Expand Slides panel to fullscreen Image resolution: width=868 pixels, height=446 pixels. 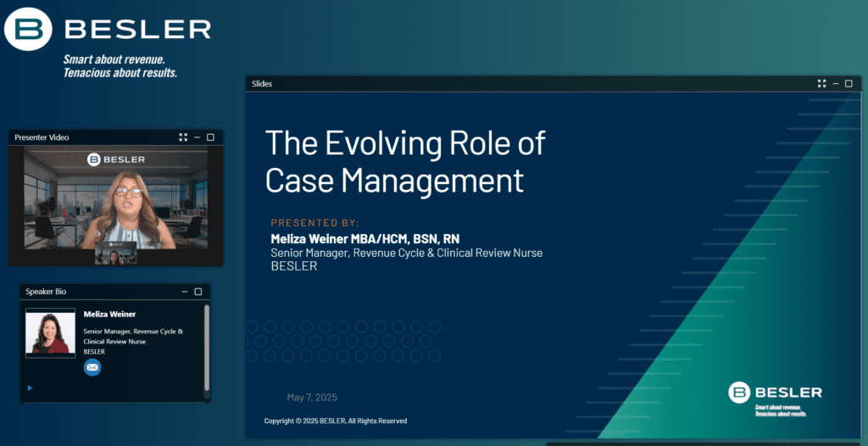click(x=821, y=84)
